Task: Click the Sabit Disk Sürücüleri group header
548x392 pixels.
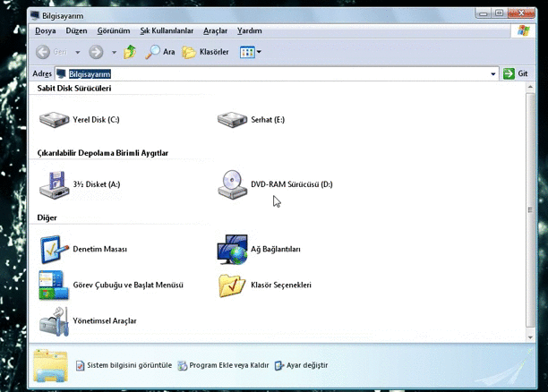Action: (74, 89)
